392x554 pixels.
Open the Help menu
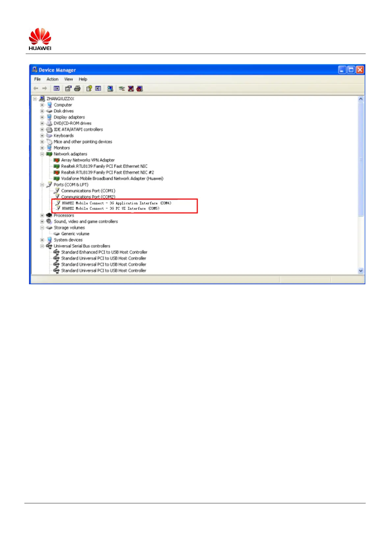point(83,79)
